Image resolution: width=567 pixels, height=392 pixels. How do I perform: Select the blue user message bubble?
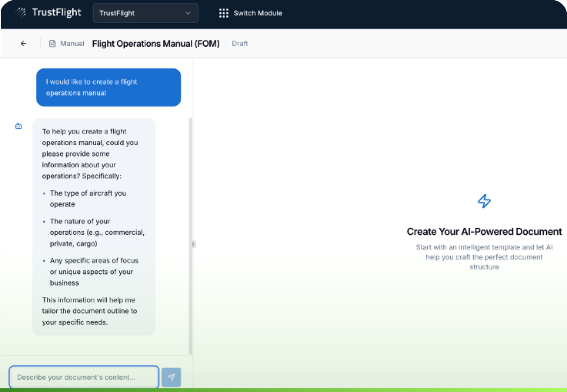point(109,87)
